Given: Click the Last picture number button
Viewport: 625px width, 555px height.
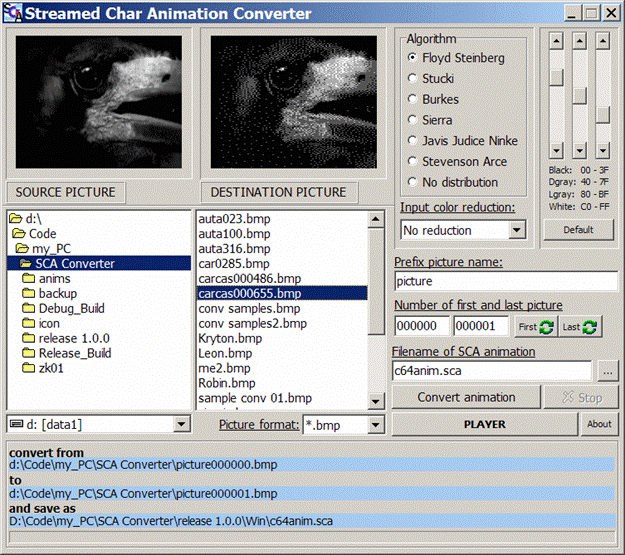Looking at the screenshot, I should coord(580,327).
